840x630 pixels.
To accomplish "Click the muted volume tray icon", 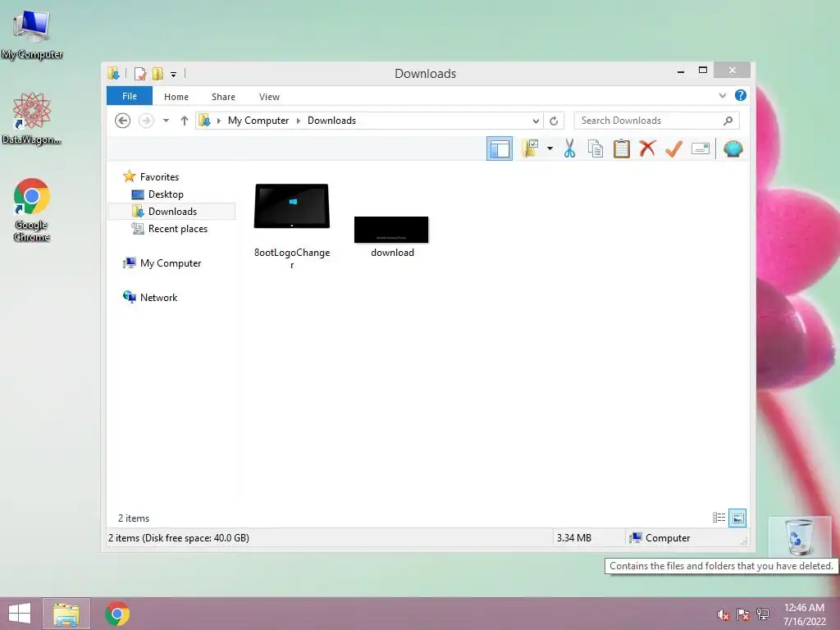I will [x=724, y=614].
